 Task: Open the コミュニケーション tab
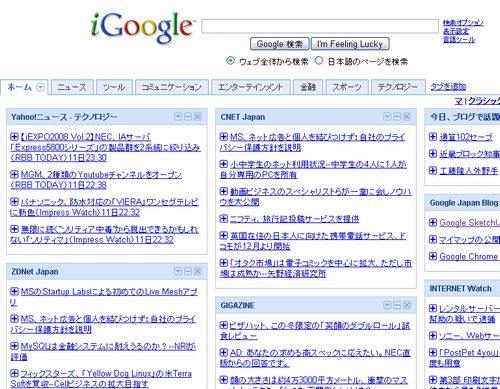click(x=172, y=87)
